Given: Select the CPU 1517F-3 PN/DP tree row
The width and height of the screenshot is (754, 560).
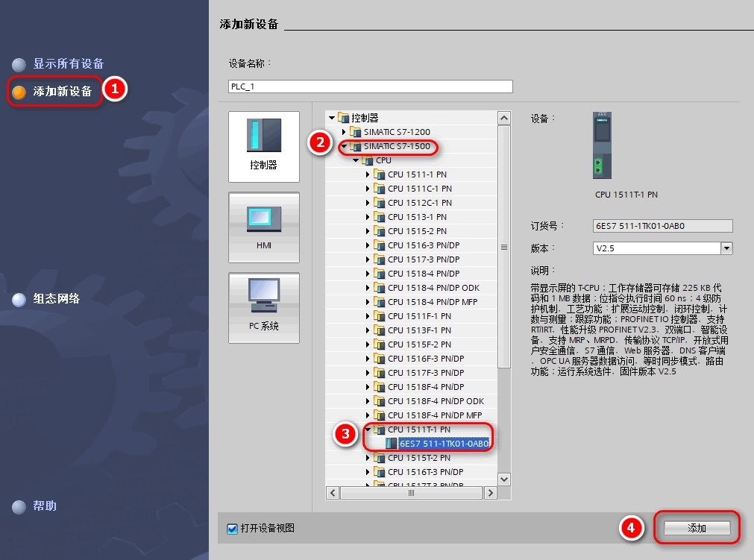Looking at the screenshot, I should click(x=411, y=373).
